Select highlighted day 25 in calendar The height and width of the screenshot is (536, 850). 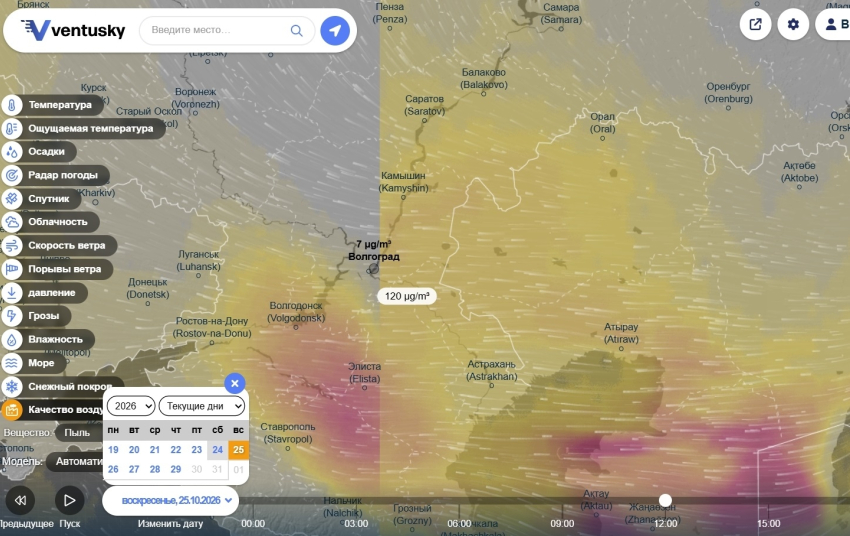[x=239, y=450]
